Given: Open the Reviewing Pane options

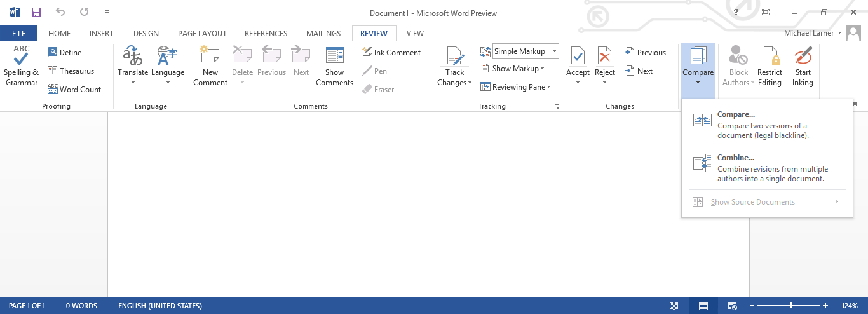Looking at the screenshot, I should [x=515, y=87].
